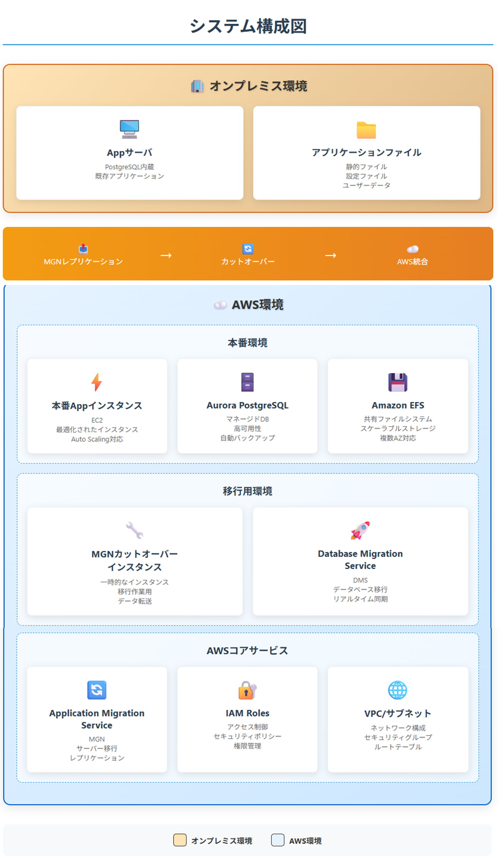Screen dimensions: 504x860
Task: Click the yellow folder icon for アプリケーションファイル
Action: [x=367, y=130]
